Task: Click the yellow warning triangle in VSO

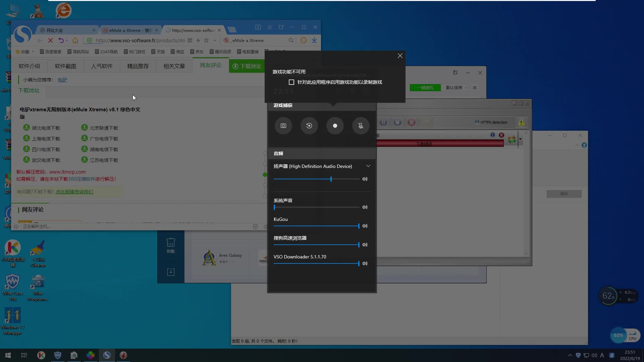Action: pyautogui.click(x=521, y=122)
